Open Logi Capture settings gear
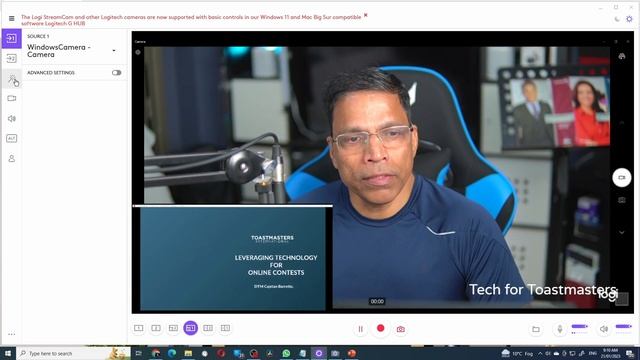The height and width of the screenshot is (360, 640). click(x=629, y=19)
